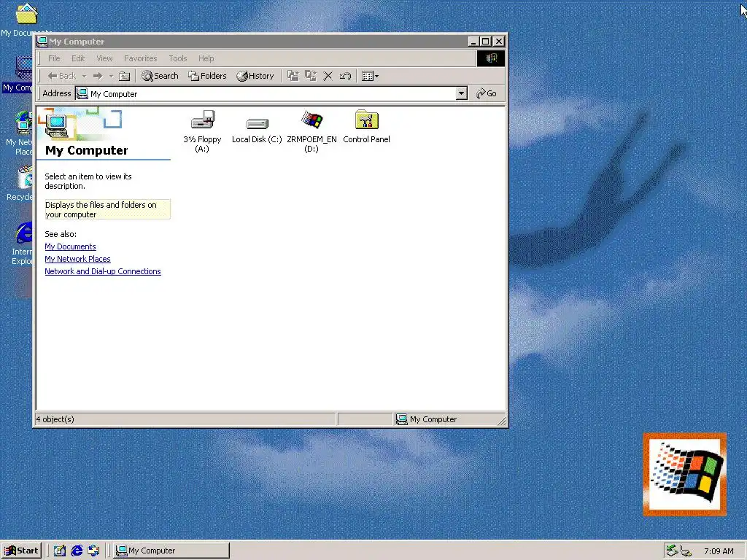Viewport: 747px width, 560px height.
Task: Open the File menu
Action: tap(54, 58)
